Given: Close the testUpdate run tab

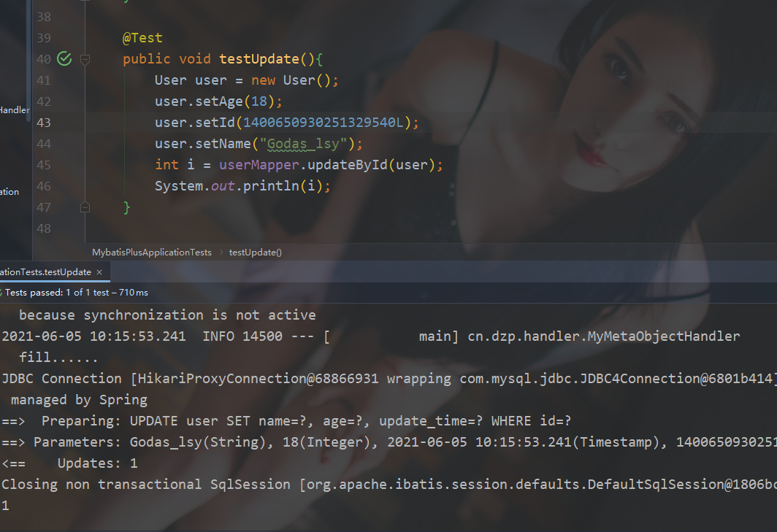Looking at the screenshot, I should pos(99,272).
